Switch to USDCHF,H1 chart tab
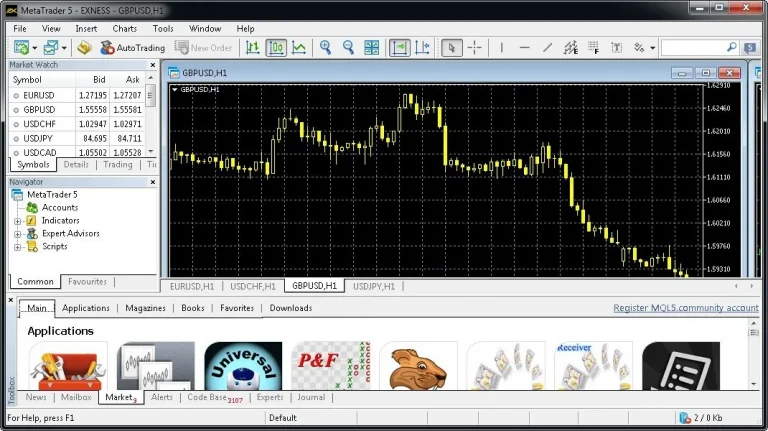 click(x=253, y=286)
